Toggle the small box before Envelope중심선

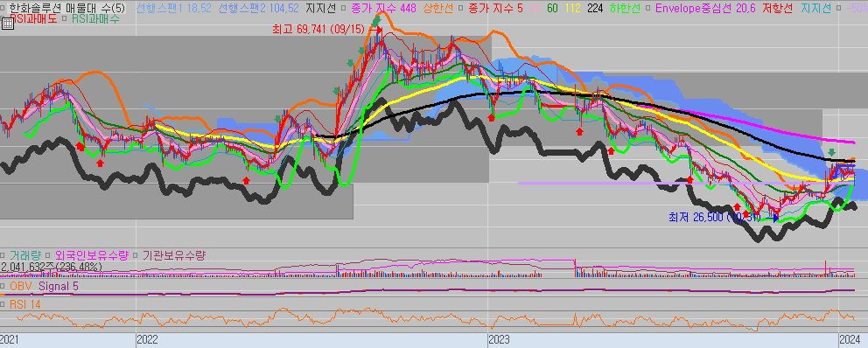(647, 8)
